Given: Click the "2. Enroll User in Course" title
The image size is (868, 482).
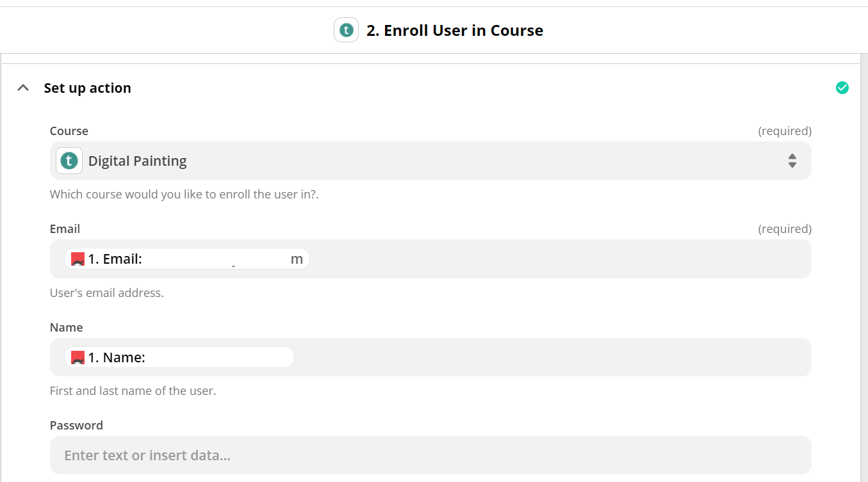Looking at the screenshot, I should tap(454, 31).
